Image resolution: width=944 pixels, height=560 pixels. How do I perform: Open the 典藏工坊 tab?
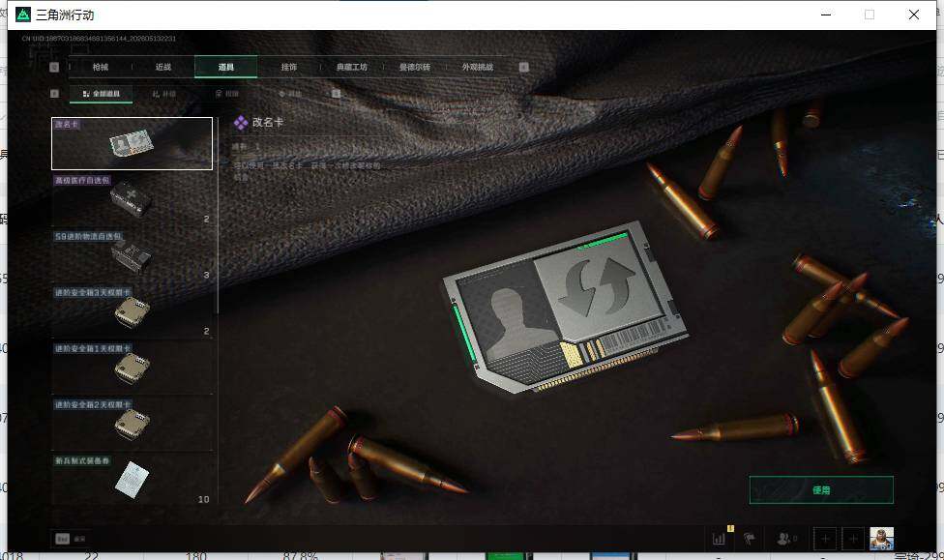click(352, 67)
